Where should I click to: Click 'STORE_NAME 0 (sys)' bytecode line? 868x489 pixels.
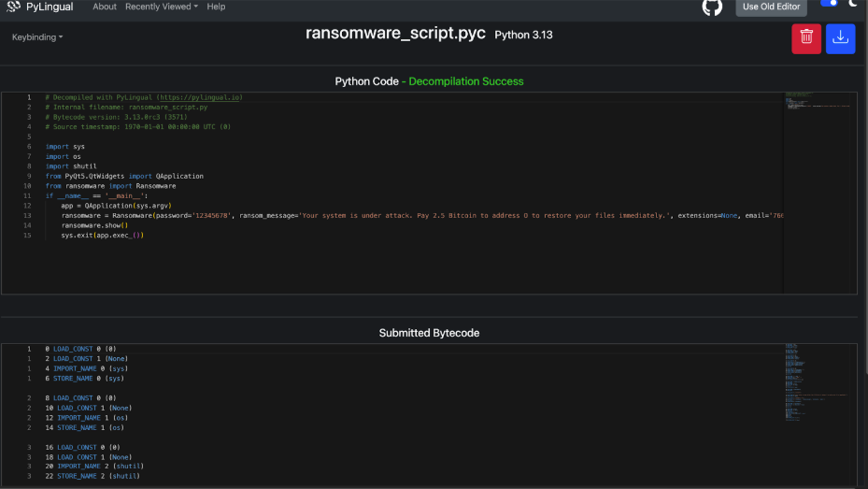click(85, 379)
